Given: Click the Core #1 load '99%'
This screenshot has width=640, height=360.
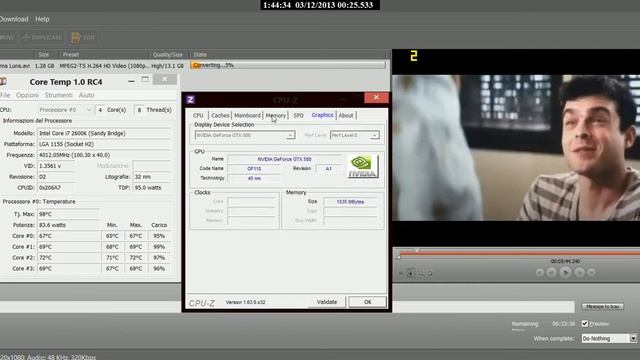Looking at the screenshot, I should (x=159, y=247).
